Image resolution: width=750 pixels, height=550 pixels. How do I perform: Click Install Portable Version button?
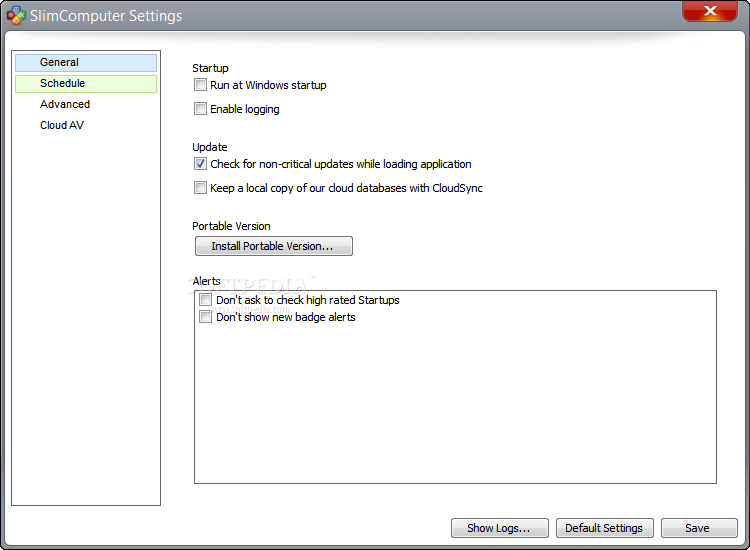pos(274,246)
